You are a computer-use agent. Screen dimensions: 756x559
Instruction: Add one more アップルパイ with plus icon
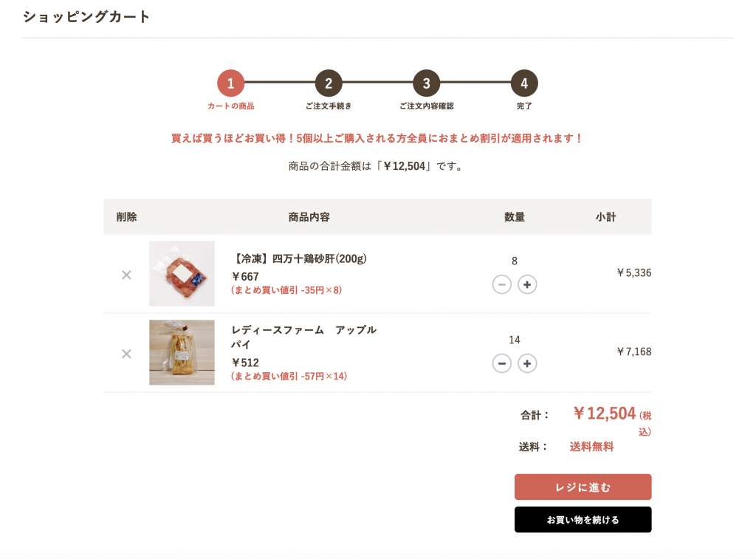click(527, 363)
